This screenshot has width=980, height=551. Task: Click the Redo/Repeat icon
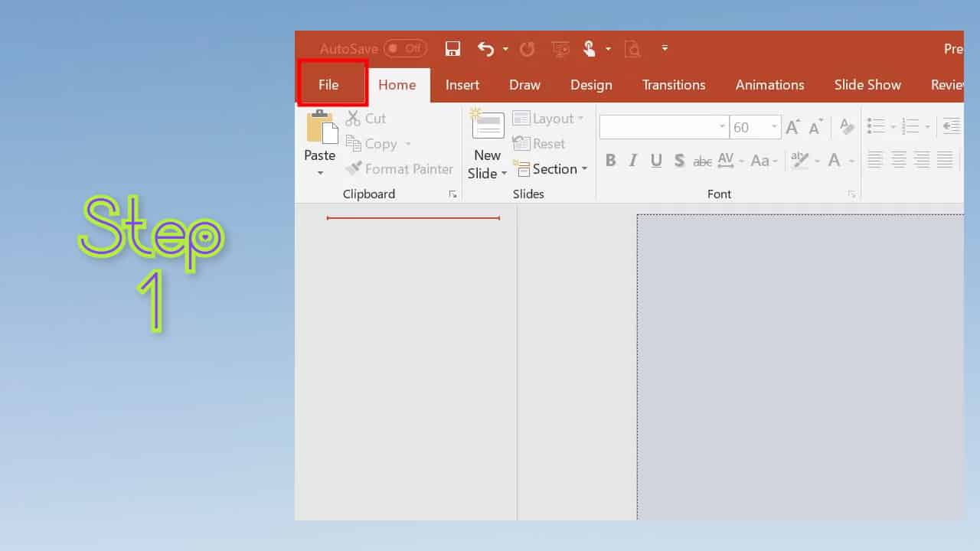point(527,49)
